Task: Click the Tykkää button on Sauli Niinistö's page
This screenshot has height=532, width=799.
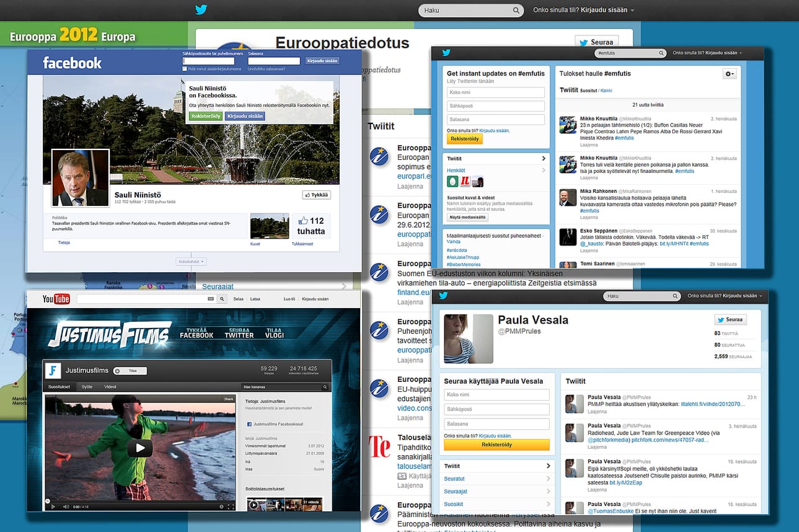Action: click(x=316, y=195)
